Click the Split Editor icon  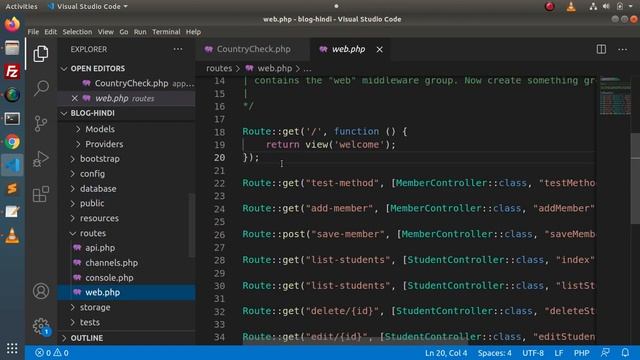click(601, 49)
